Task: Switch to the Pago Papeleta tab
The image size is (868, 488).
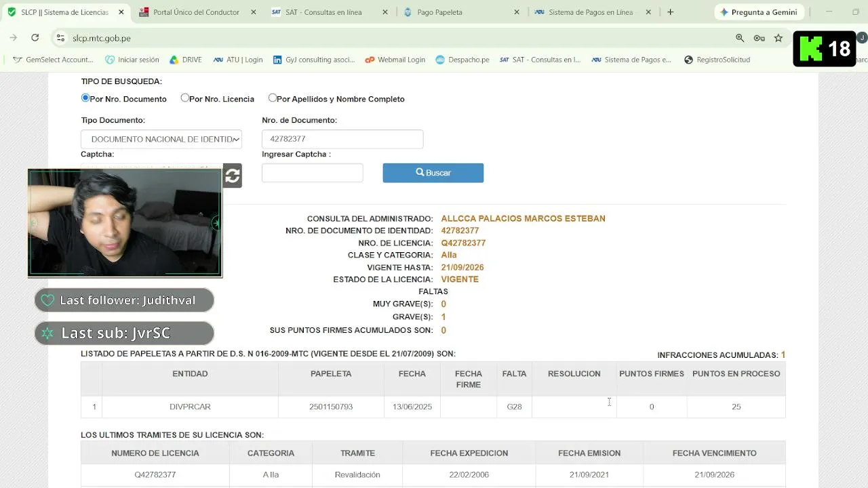Action: click(459, 12)
